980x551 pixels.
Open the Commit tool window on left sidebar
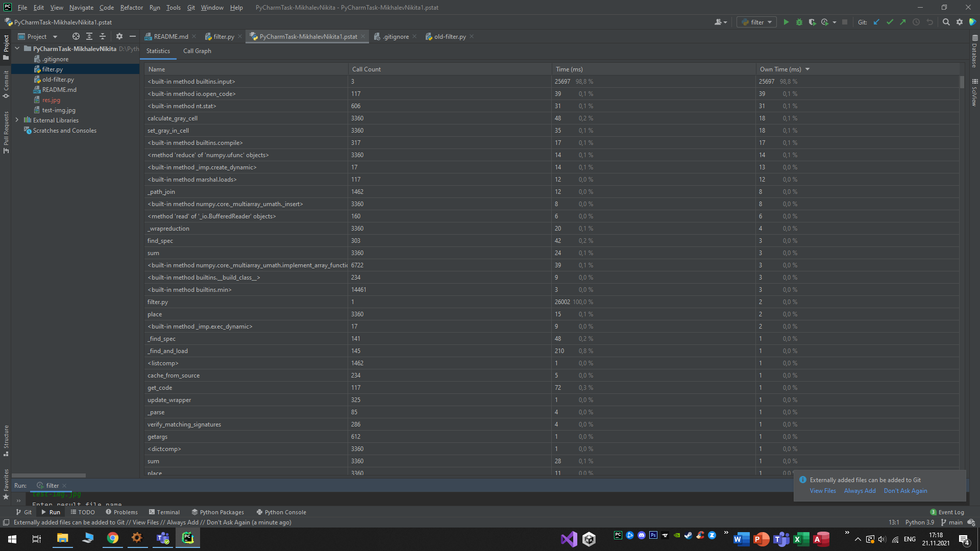(6, 84)
